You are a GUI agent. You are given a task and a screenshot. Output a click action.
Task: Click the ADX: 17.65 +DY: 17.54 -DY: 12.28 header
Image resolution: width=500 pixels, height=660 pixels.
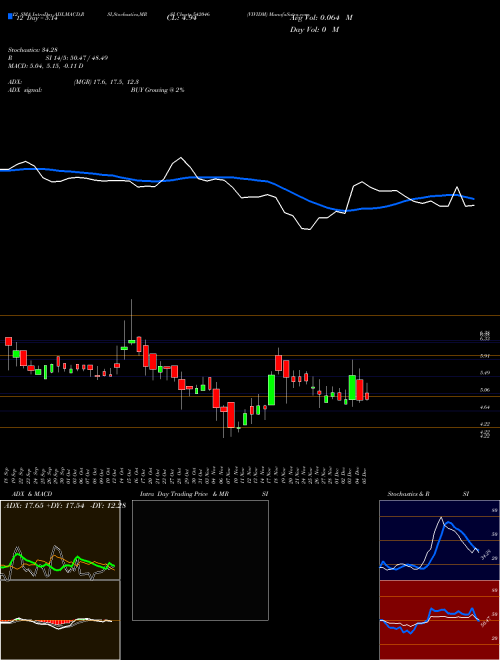(x=65, y=506)
